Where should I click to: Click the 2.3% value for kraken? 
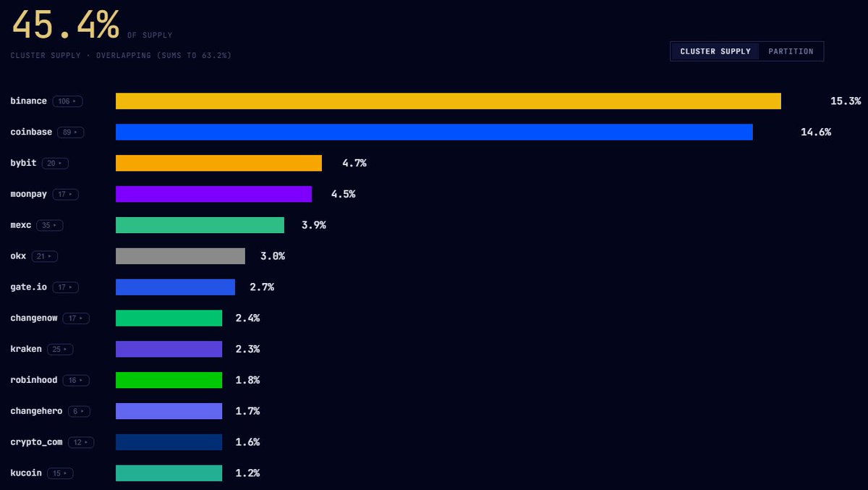pyautogui.click(x=247, y=350)
